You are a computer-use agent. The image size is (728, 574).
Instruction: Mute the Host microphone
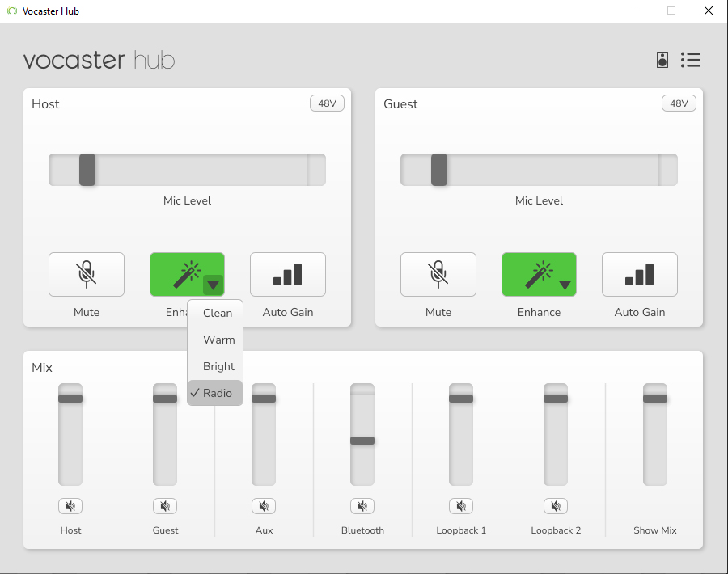pos(87,275)
